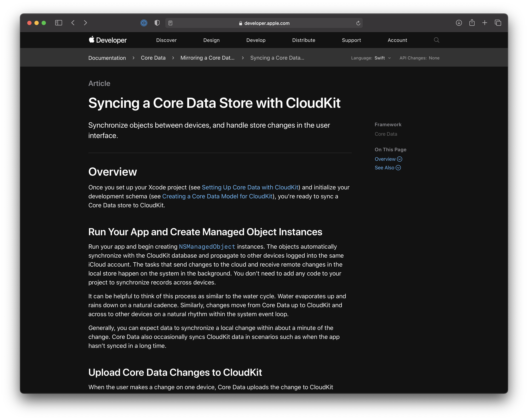Open the 1Password extension icon
Image resolution: width=528 pixels, height=420 pixels.
144,23
